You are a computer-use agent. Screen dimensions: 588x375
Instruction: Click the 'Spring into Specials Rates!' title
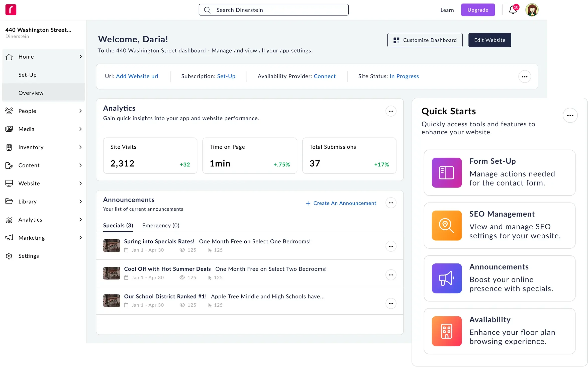(159, 241)
